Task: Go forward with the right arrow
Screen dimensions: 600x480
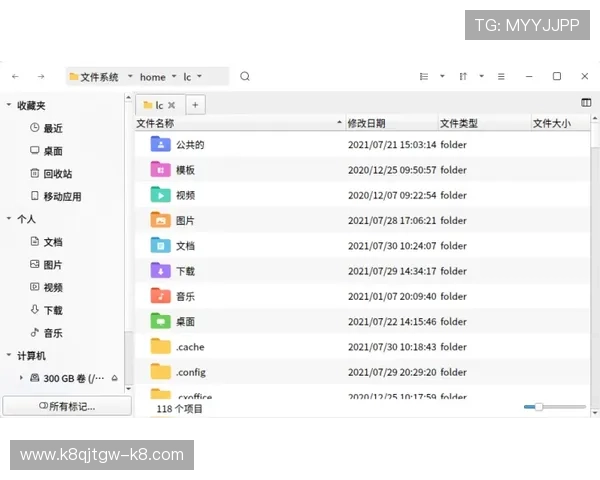Action: point(41,77)
